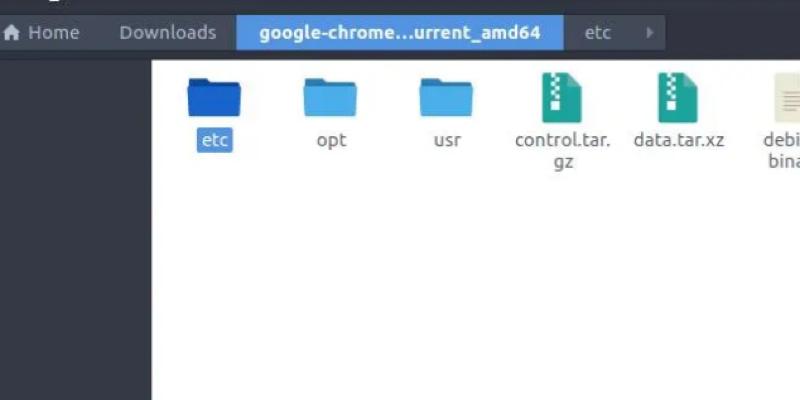Select the usr folder icon

coord(446,97)
